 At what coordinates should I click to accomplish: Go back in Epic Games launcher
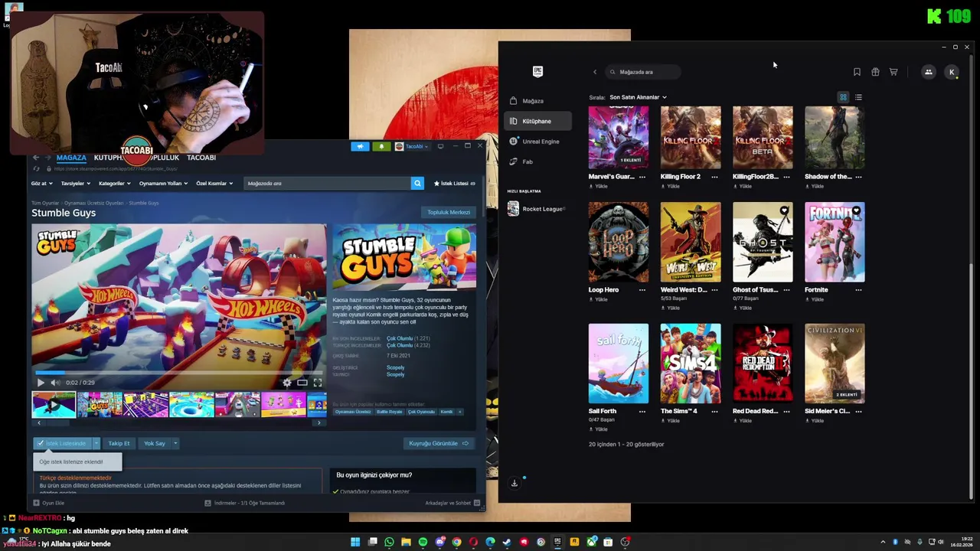tap(595, 72)
